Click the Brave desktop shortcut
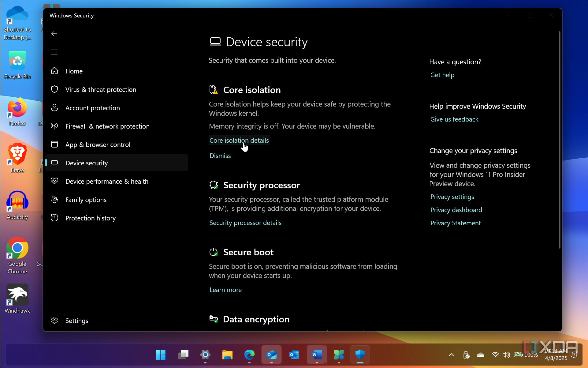Image resolution: width=588 pixels, height=368 pixels. pyautogui.click(x=17, y=158)
